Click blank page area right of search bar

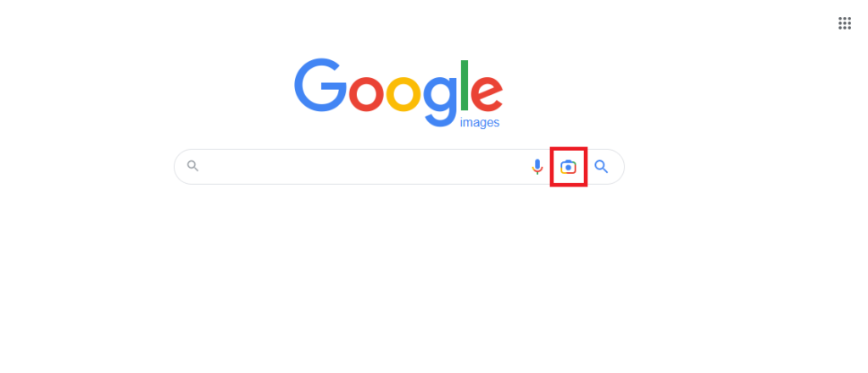[748, 166]
